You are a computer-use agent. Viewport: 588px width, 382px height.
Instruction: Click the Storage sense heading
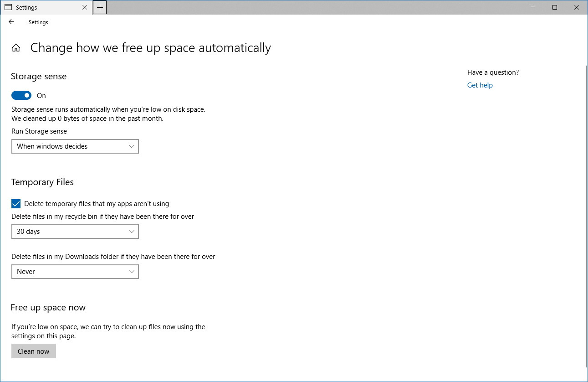(39, 77)
